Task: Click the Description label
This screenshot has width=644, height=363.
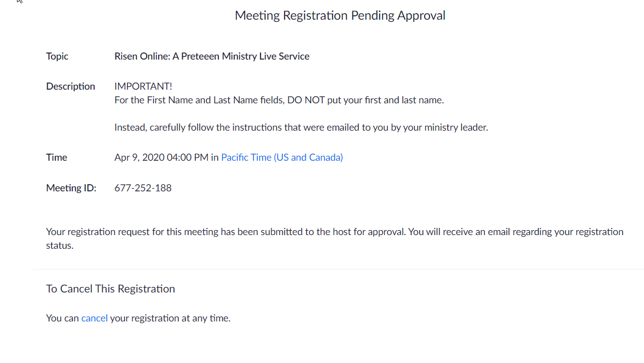Action: pos(71,86)
